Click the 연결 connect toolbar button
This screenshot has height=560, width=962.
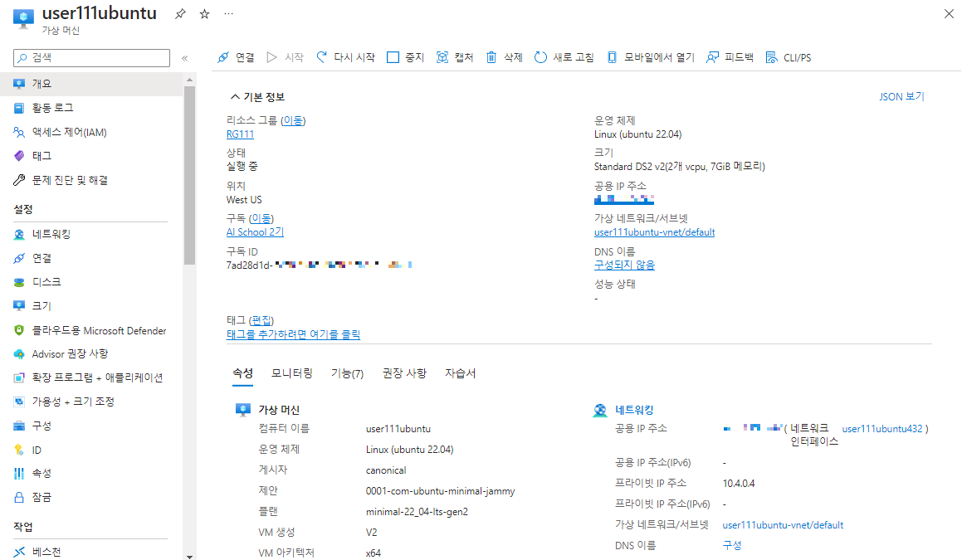[x=236, y=57]
